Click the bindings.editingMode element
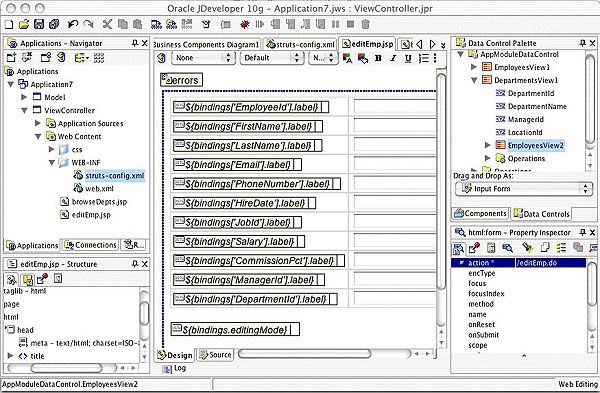This screenshot has width=600, height=393. click(x=235, y=329)
